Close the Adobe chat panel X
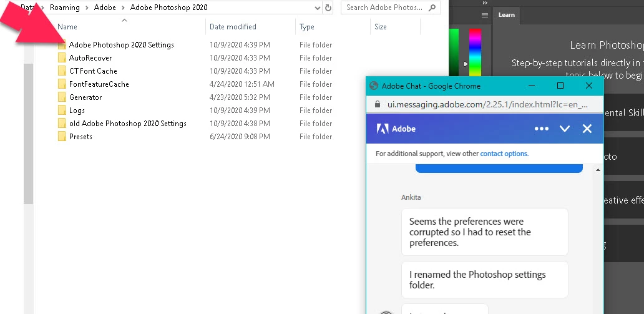 pos(587,129)
